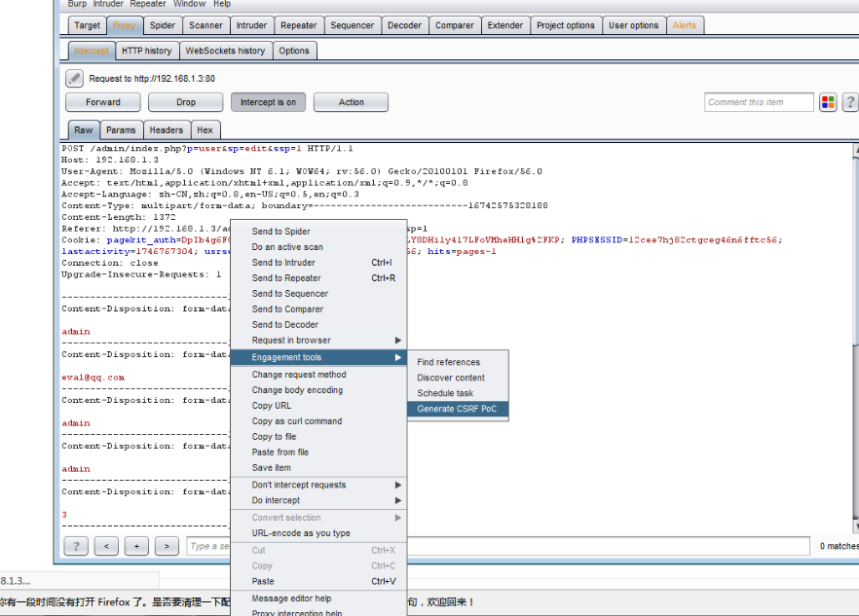Switch to Params view tab
Viewport: 859px width, 616px height.
tap(121, 129)
